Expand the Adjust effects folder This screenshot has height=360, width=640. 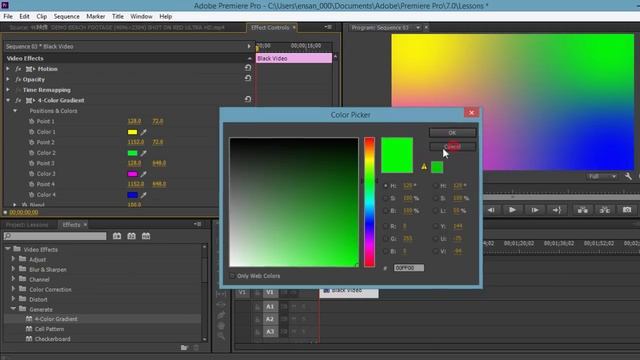tap(13, 259)
